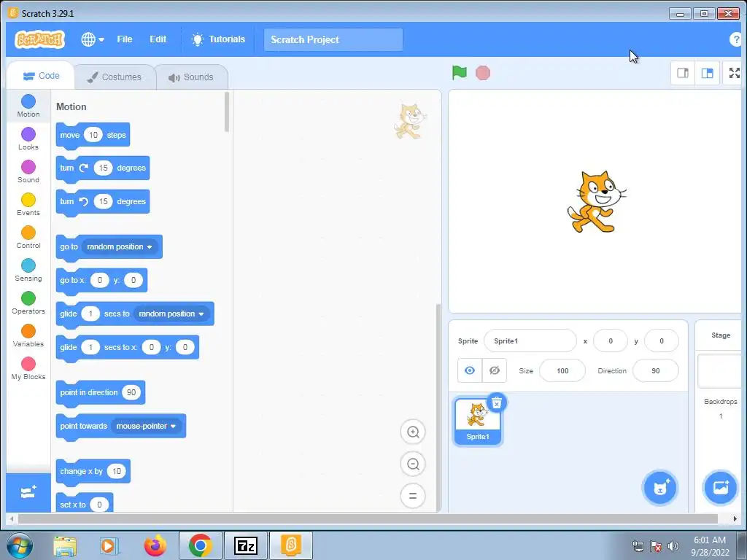Reset the workspace zoom to default

click(413, 496)
